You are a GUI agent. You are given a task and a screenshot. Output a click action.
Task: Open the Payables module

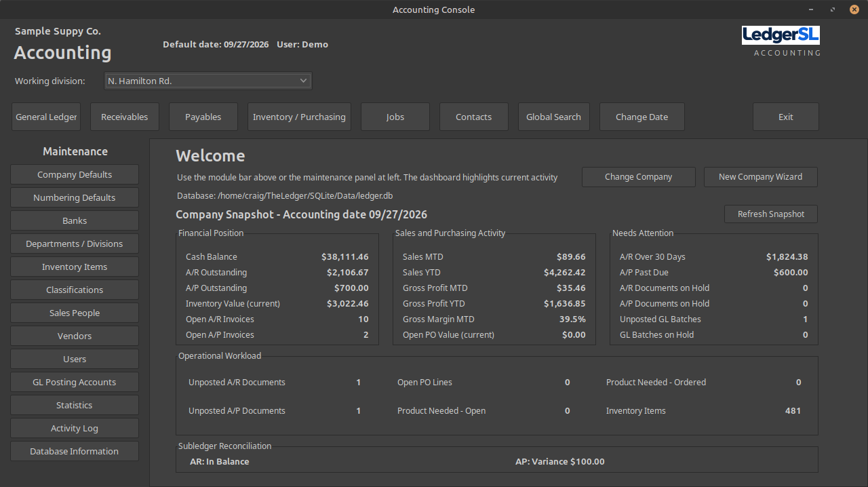pos(203,117)
